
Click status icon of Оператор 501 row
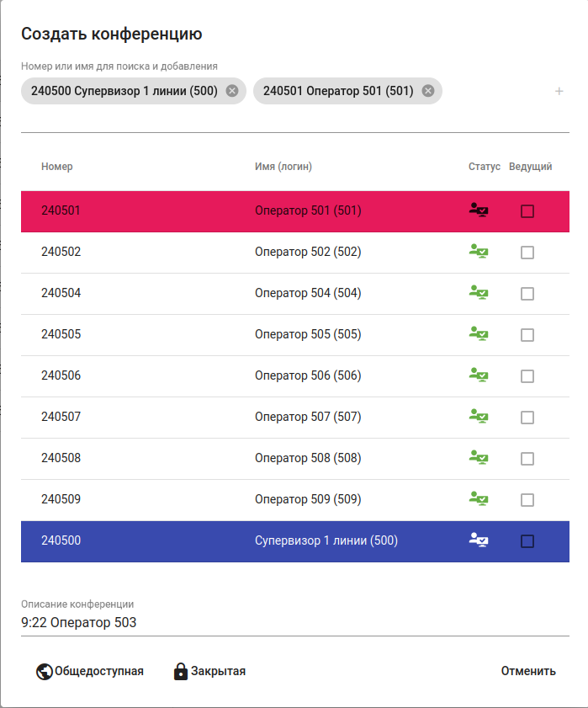479,210
